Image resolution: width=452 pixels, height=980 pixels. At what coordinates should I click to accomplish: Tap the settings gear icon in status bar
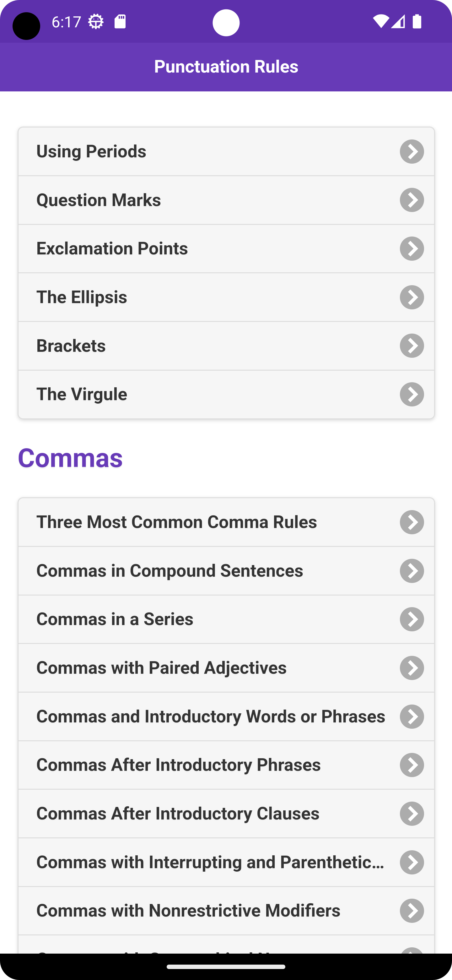click(96, 22)
